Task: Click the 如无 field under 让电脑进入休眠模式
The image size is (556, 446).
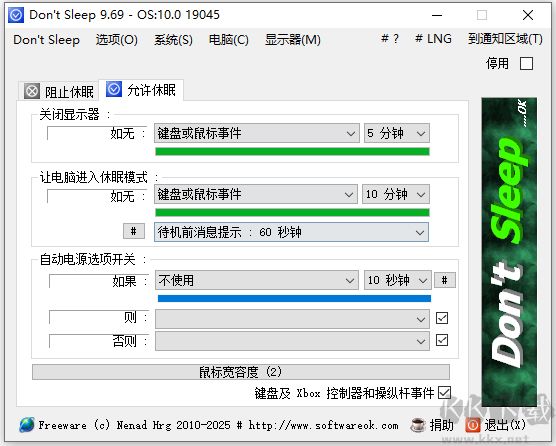Action: point(96,196)
